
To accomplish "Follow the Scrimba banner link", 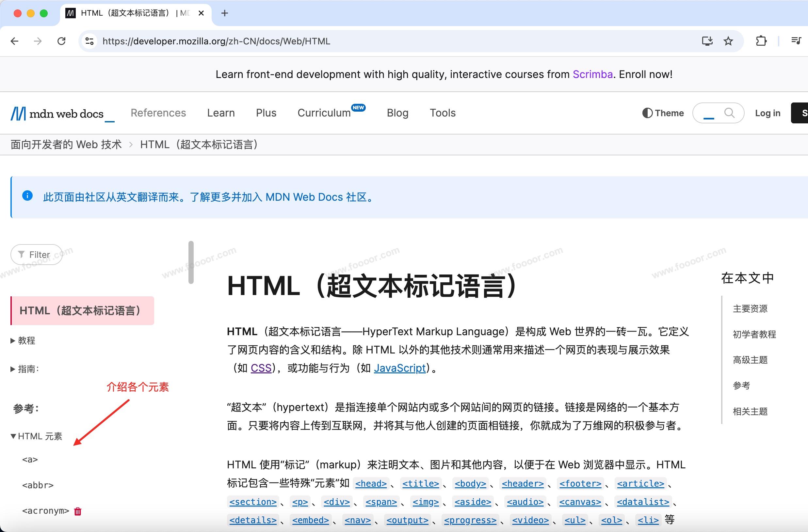I will point(592,74).
